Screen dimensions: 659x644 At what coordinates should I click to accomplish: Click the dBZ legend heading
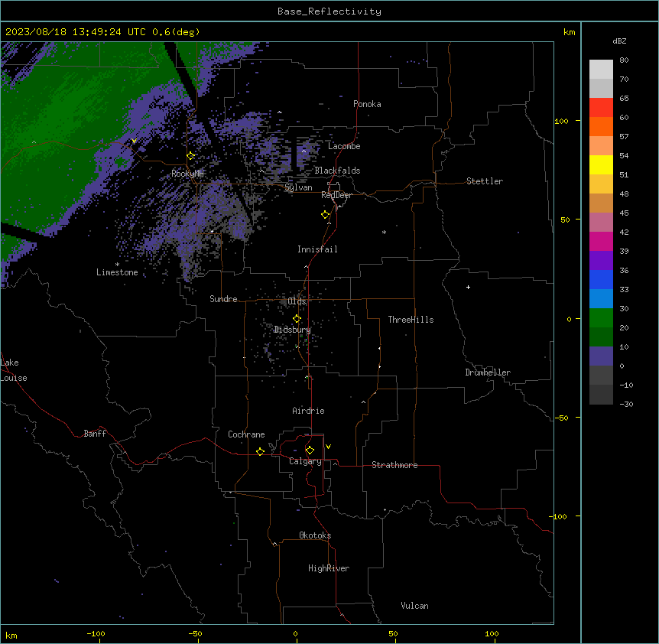[x=619, y=41]
